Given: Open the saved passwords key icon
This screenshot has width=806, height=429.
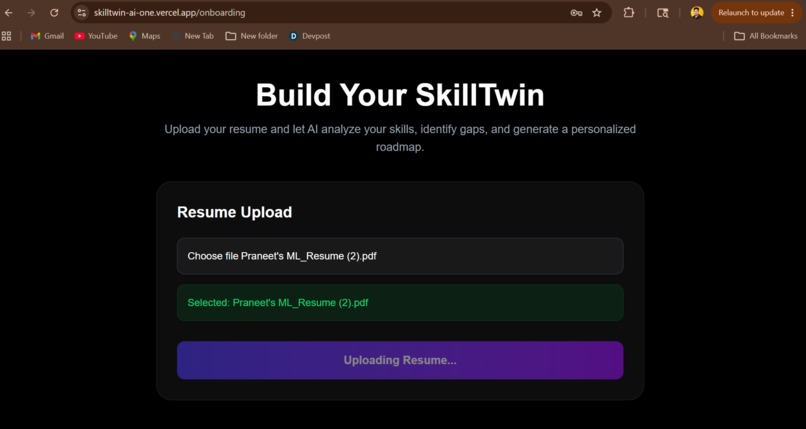Looking at the screenshot, I should [576, 13].
